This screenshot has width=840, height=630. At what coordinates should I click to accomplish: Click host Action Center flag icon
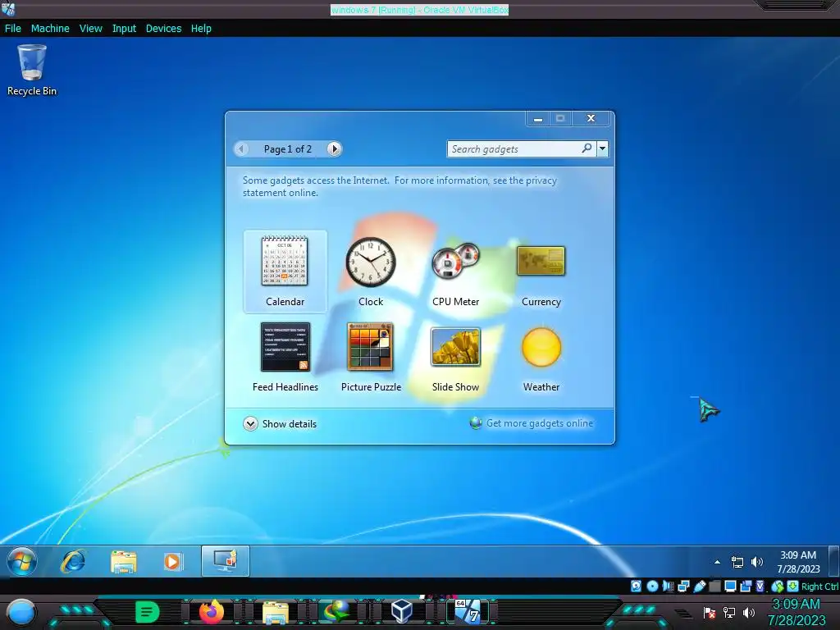710,612
